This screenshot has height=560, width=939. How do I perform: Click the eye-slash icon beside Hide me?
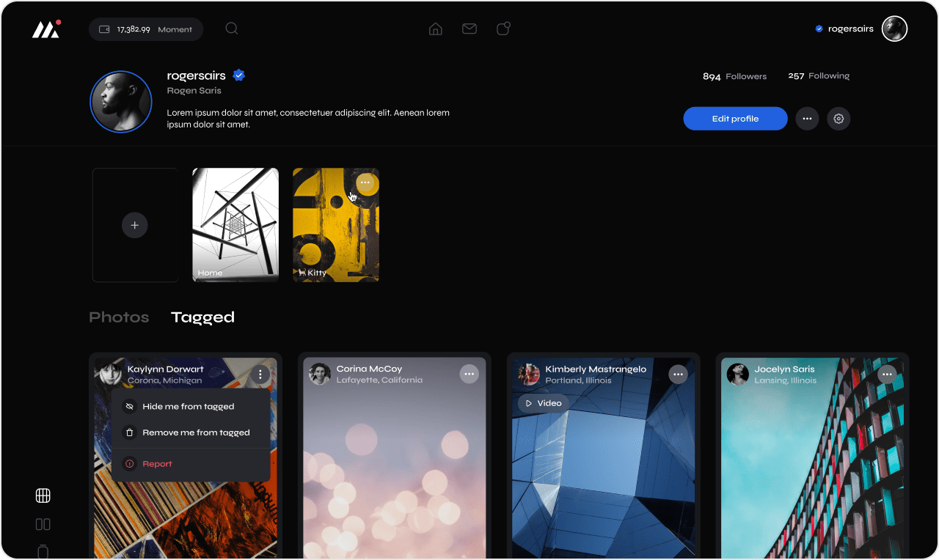(x=130, y=406)
